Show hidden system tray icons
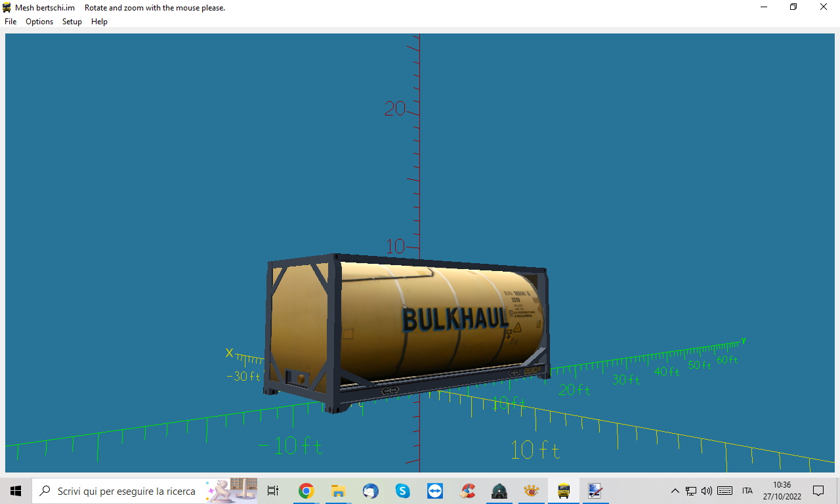 pos(675,491)
